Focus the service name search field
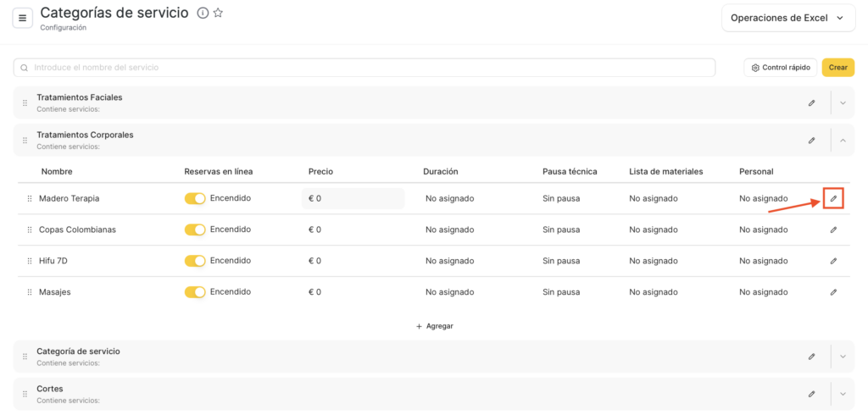868x415 pixels. click(x=364, y=68)
